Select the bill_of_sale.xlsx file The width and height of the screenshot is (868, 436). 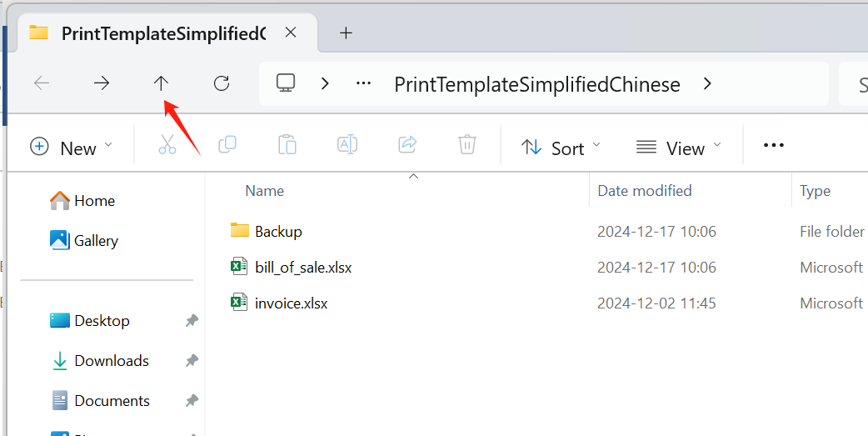(x=303, y=267)
